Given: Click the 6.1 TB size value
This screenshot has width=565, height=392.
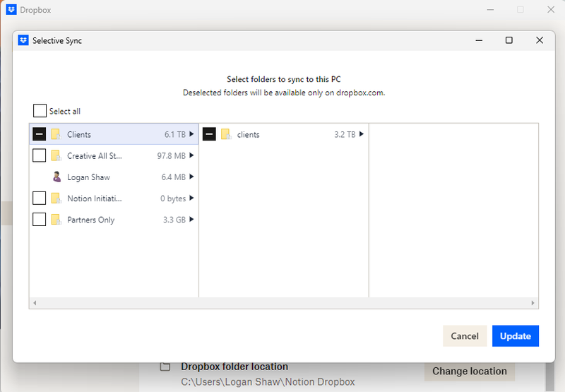Looking at the screenshot, I should click(x=175, y=134).
